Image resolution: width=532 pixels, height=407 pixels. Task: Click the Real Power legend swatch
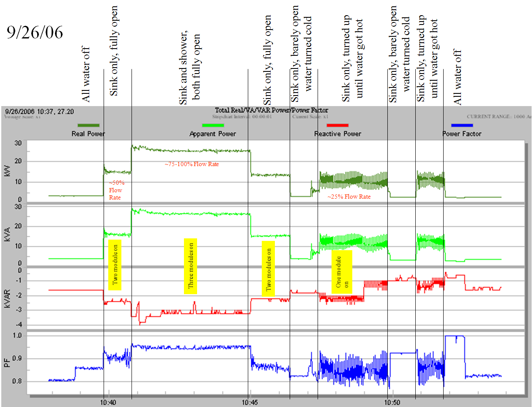tap(88, 125)
